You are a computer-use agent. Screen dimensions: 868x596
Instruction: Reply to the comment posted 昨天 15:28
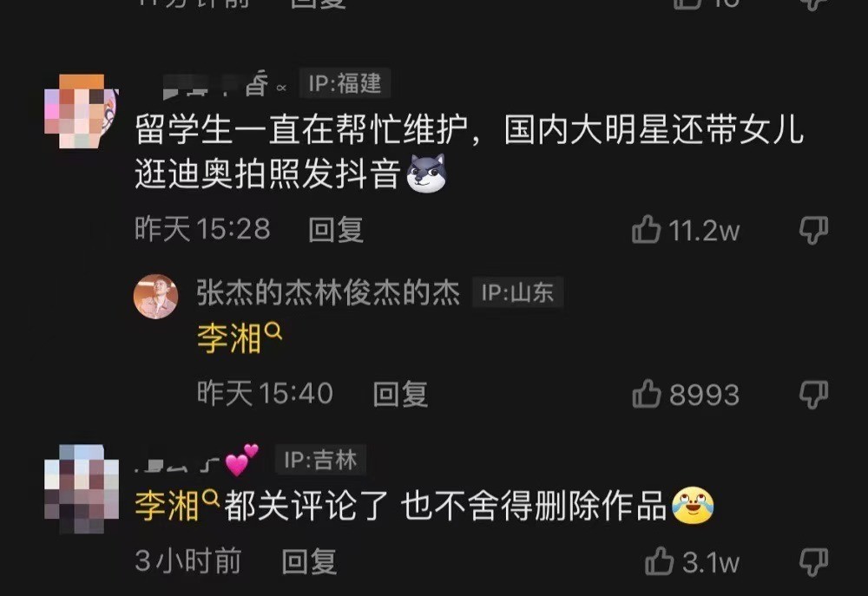(x=335, y=229)
